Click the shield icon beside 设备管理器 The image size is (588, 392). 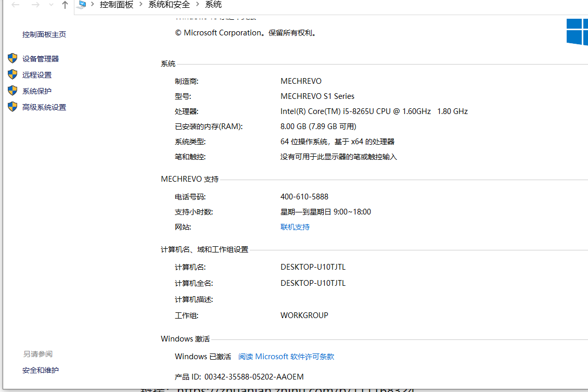pyautogui.click(x=12, y=58)
